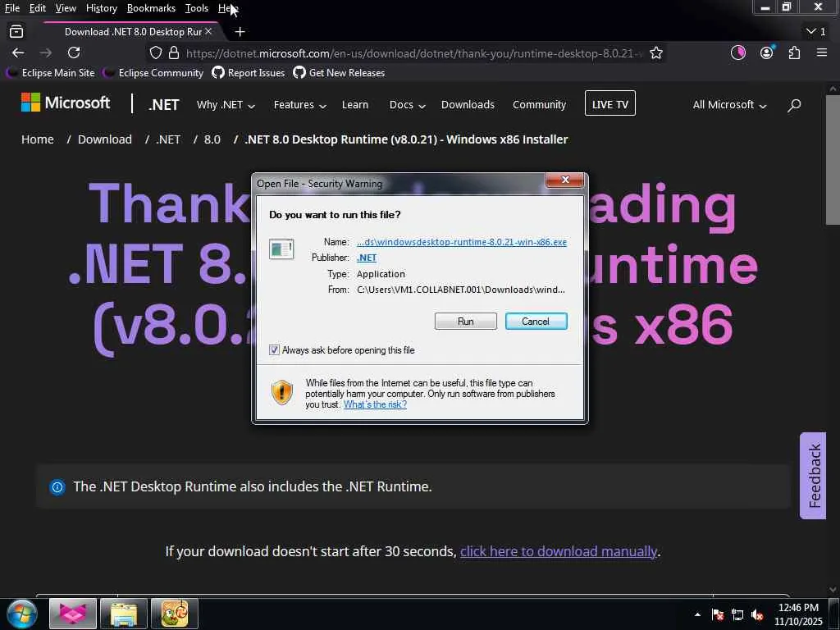Image resolution: width=840 pixels, height=630 pixels.
Task: Open the pink cat app on taskbar
Action: point(73,614)
